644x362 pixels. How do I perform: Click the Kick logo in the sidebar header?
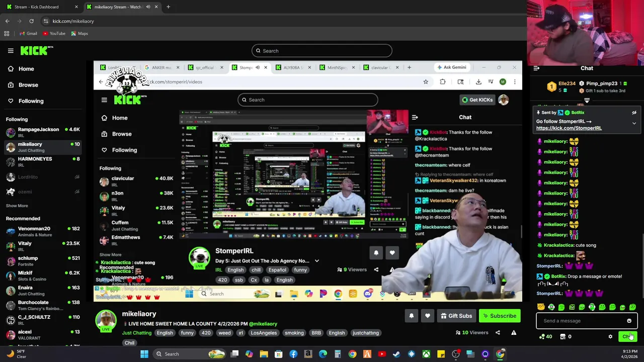(37, 50)
